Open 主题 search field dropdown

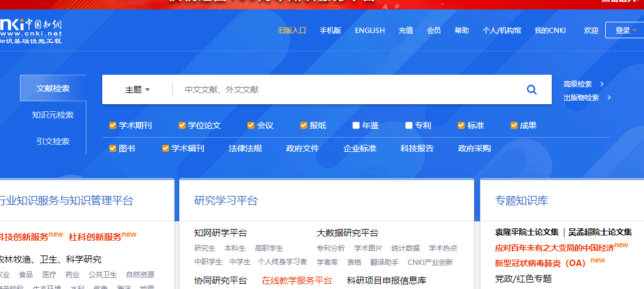pyautogui.click(x=137, y=89)
